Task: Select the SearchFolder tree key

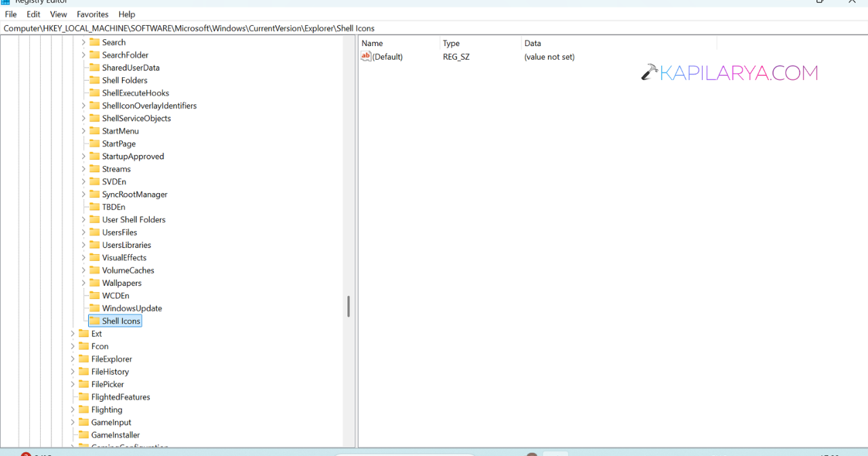Action: coord(125,55)
